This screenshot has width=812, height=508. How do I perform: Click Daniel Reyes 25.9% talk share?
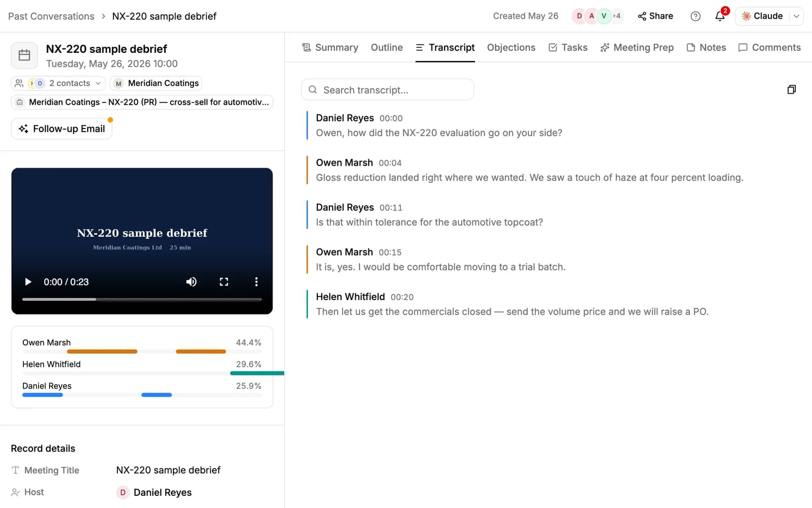[x=249, y=386]
